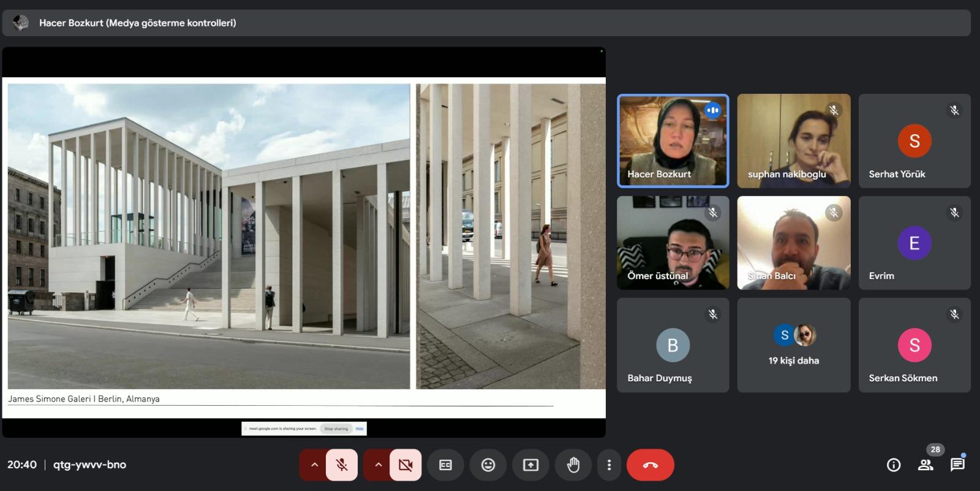This screenshot has height=491, width=980.
Task: Expand video settings chevron beside camera
Action: pos(378,465)
